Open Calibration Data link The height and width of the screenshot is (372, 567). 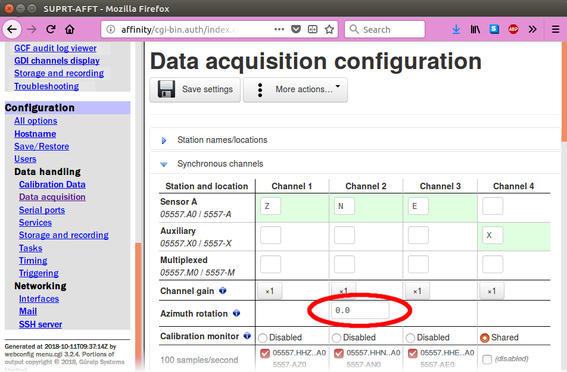(x=52, y=184)
